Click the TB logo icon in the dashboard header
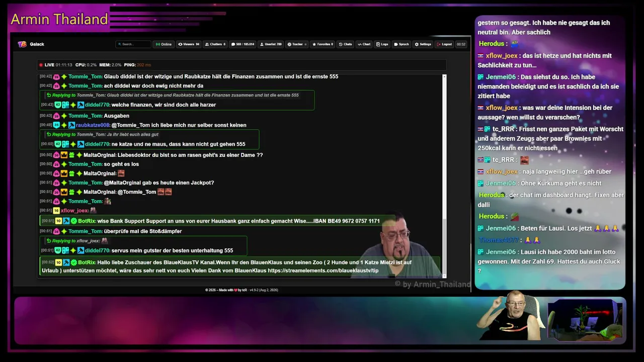 22,44
